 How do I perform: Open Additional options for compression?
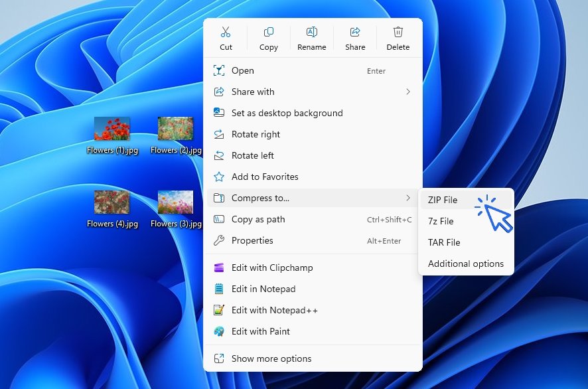[x=465, y=264]
